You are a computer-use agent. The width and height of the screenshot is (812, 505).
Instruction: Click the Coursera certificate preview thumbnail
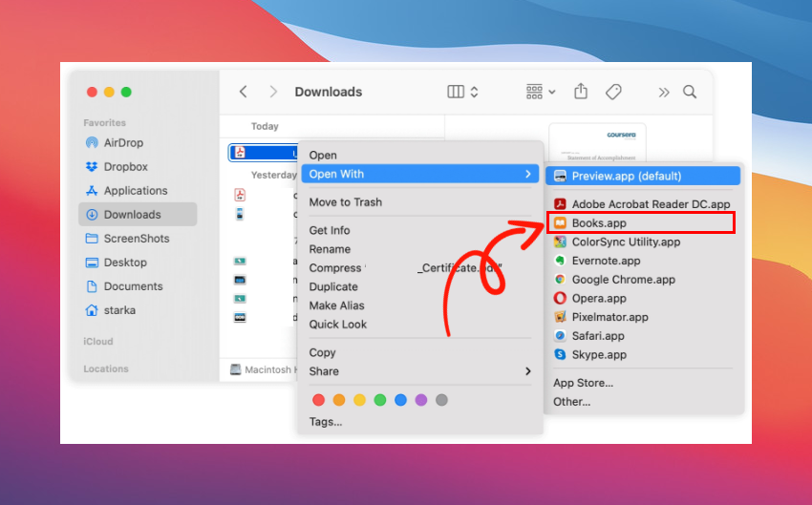click(597, 142)
